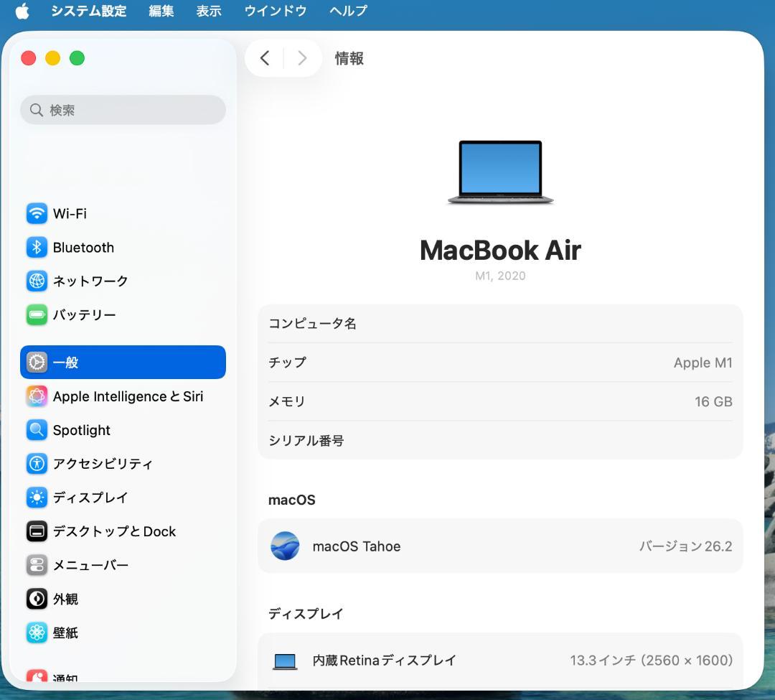
Task: Select the デスクトップと Dock icon
Action: (37, 531)
